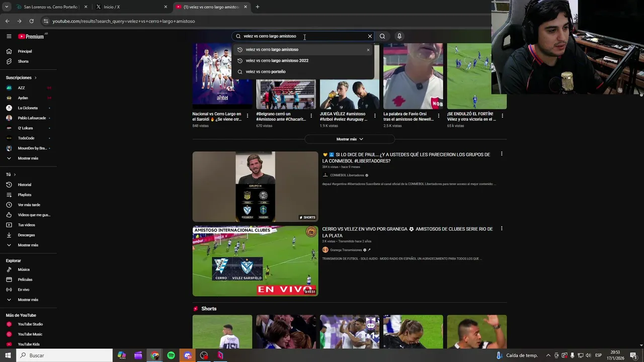Screen dimensions: 644x362
Task: Switch to San Lorenzo vs. Cerro Porteño tab
Action: tap(50, 7)
